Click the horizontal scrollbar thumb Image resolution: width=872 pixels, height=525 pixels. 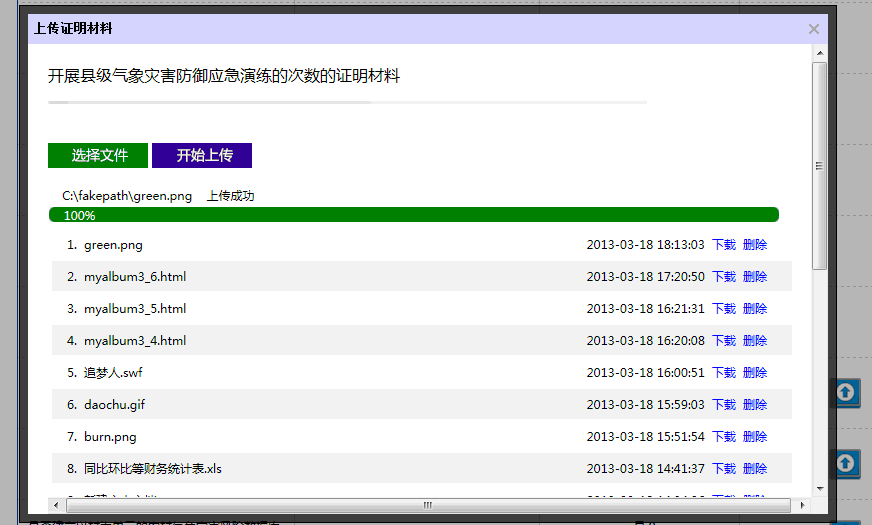(428, 505)
